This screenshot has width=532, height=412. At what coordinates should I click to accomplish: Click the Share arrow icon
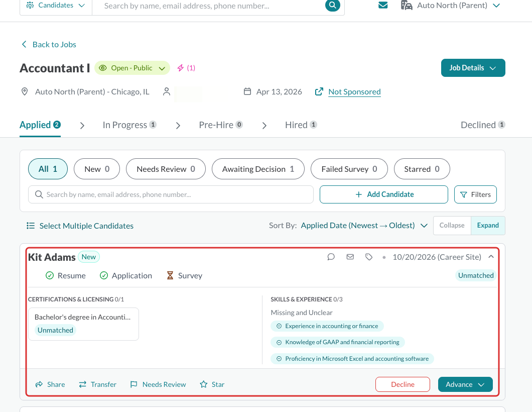[x=39, y=384]
